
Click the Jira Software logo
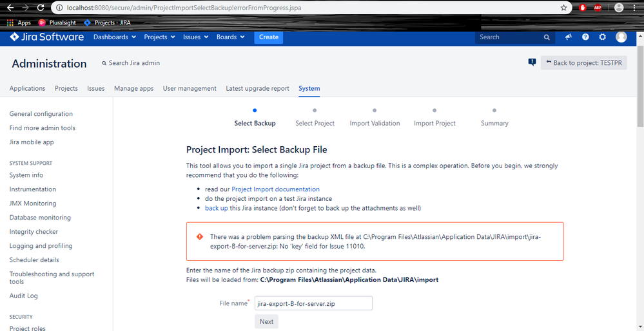(x=47, y=37)
